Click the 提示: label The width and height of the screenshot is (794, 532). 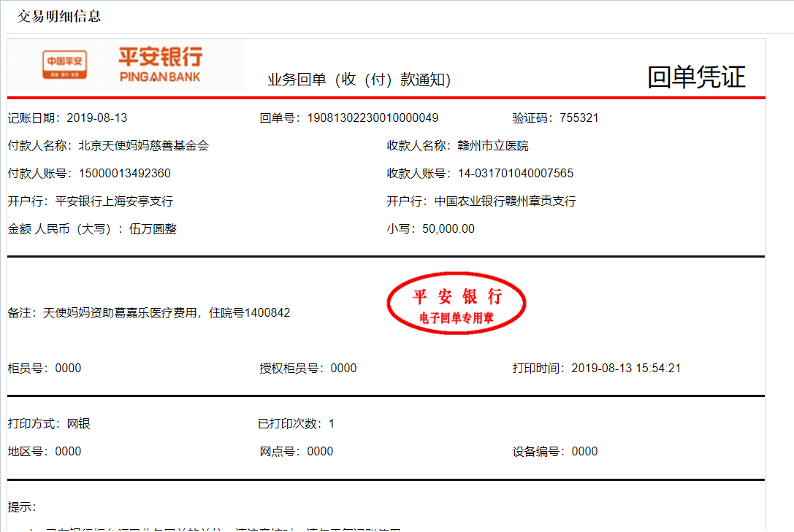click(22, 507)
